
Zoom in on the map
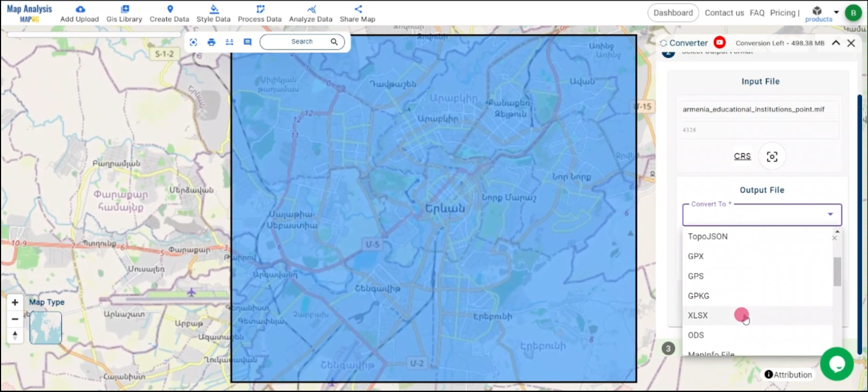click(x=15, y=303)
